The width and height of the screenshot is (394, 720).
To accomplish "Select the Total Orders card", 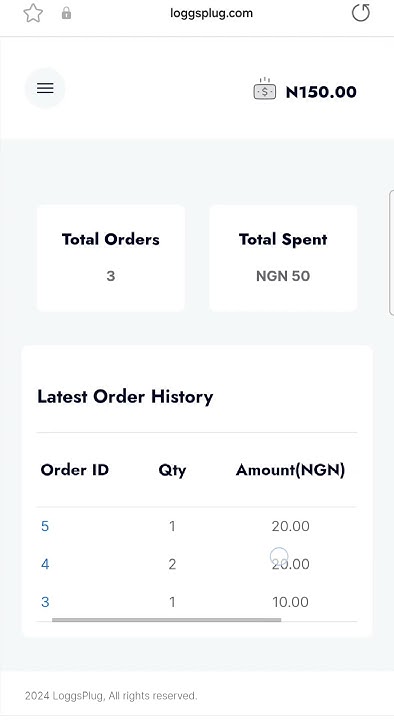I will pos(111,258).
